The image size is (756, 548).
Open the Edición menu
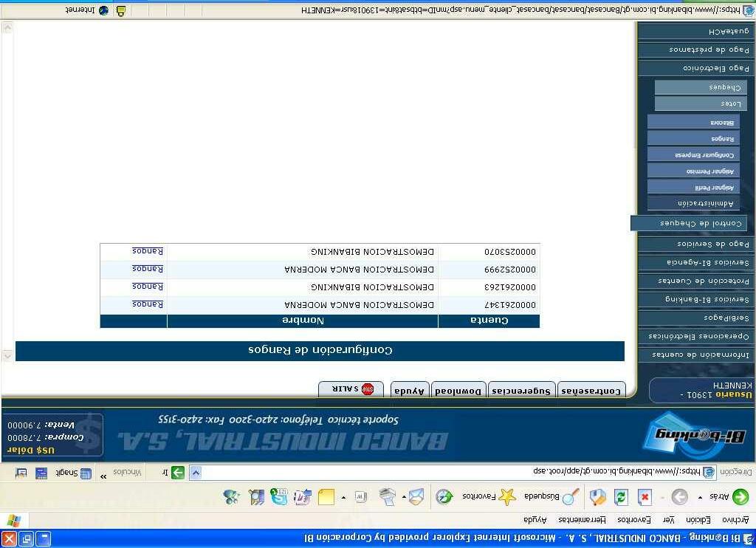(698, 520)
